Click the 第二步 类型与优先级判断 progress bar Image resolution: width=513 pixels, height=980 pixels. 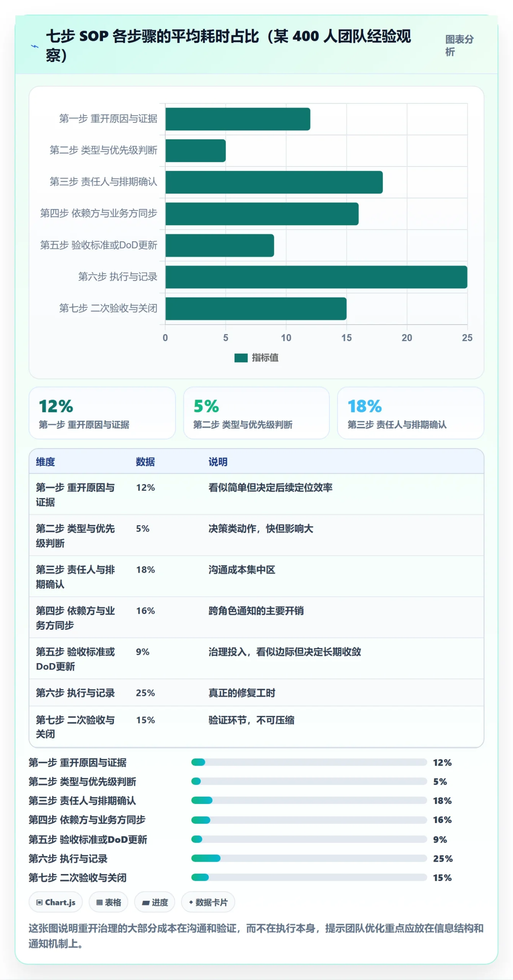309,781
